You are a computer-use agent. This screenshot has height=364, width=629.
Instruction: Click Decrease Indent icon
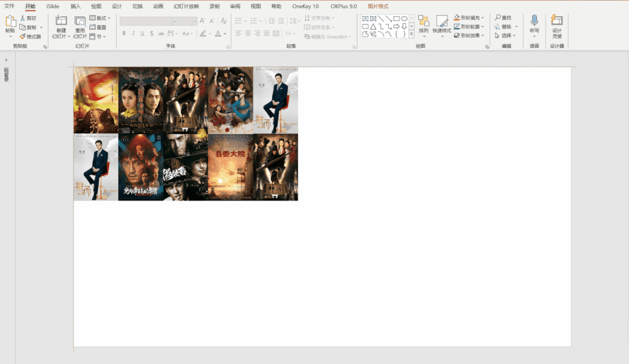tap(272, 21)
